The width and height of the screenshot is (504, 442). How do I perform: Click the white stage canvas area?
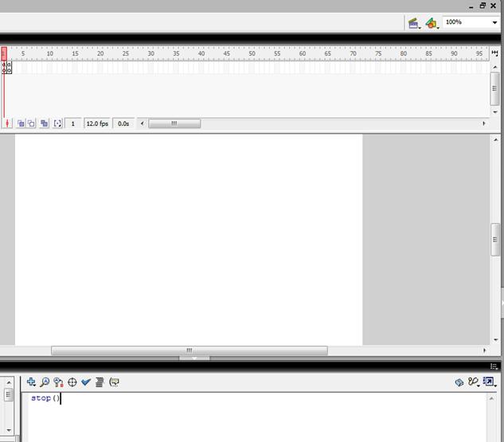[189, 240]
